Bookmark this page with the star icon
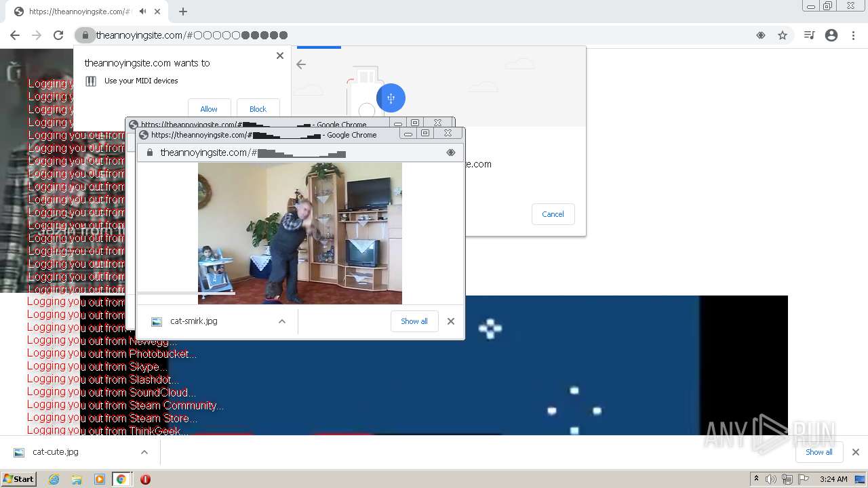This screenshot has width=868, height=488. [x=783, y=35]
